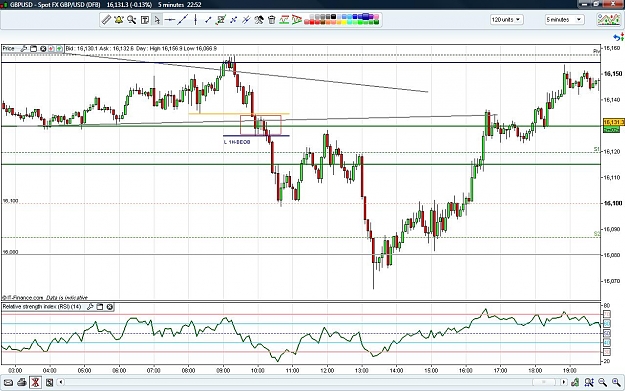The image size is (625, 391).
Task: Select the diagonal trend line tool
Action: [183, 20]
